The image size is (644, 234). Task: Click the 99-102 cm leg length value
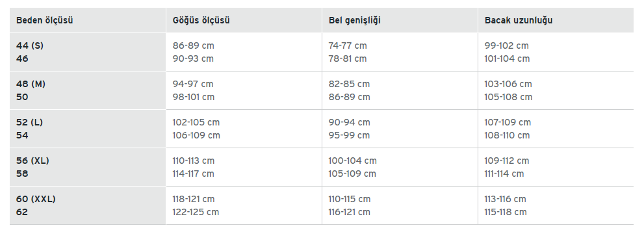tap(506, 45)
